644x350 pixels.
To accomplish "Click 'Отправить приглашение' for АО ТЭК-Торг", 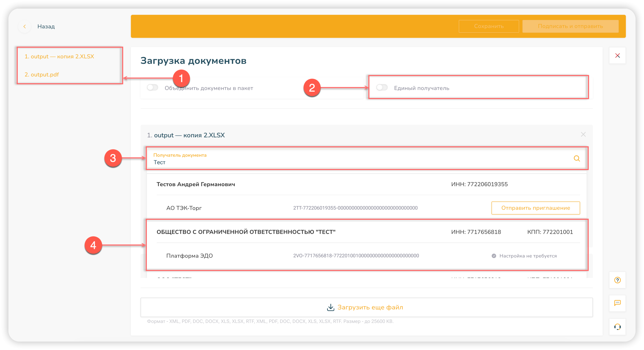I will click(536, 208).
